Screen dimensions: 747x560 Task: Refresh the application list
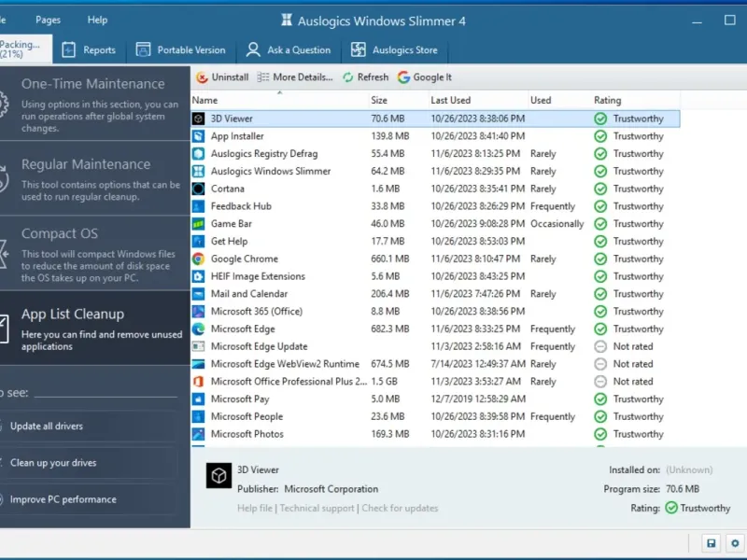(x=365, y=77)
